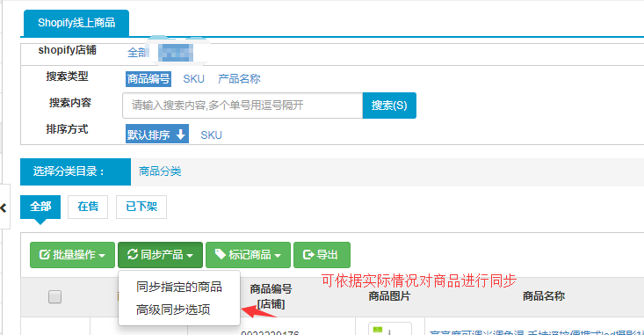Click the 导出 export button
The image size is (644, 335).
pyautogui.click(x=322, y=255)
